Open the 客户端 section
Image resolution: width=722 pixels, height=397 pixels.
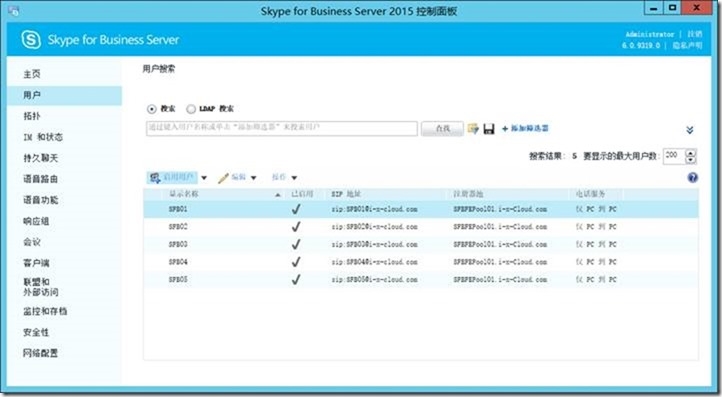[36, 263]
